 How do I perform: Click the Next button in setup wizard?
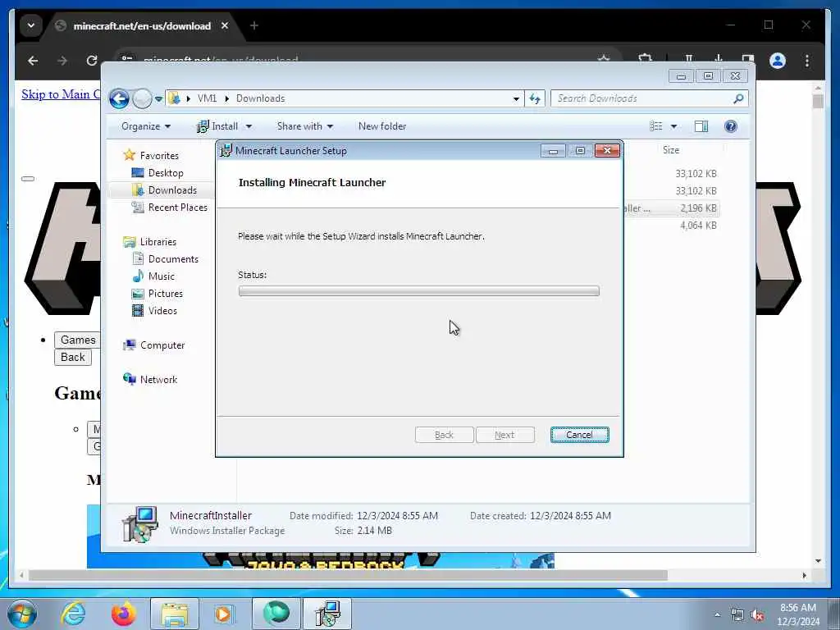coord(504,435)
